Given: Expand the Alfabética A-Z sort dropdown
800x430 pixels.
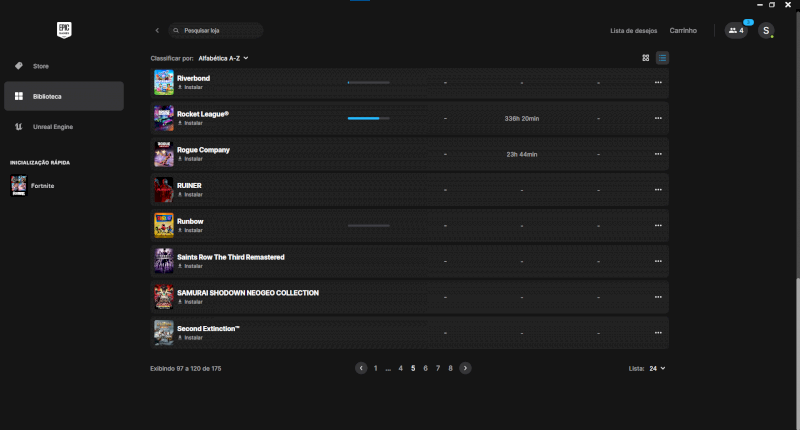Looking at the screenshot, I should (x=223, y=58).
